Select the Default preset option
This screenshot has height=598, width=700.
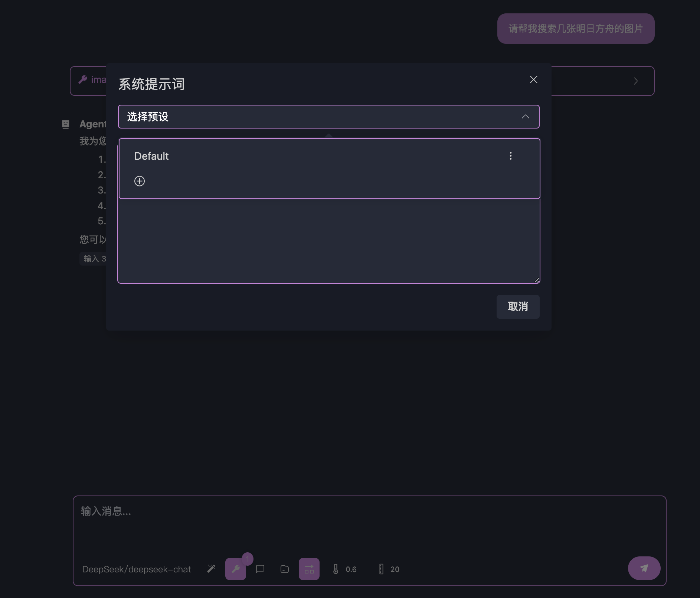pos(151,156)
